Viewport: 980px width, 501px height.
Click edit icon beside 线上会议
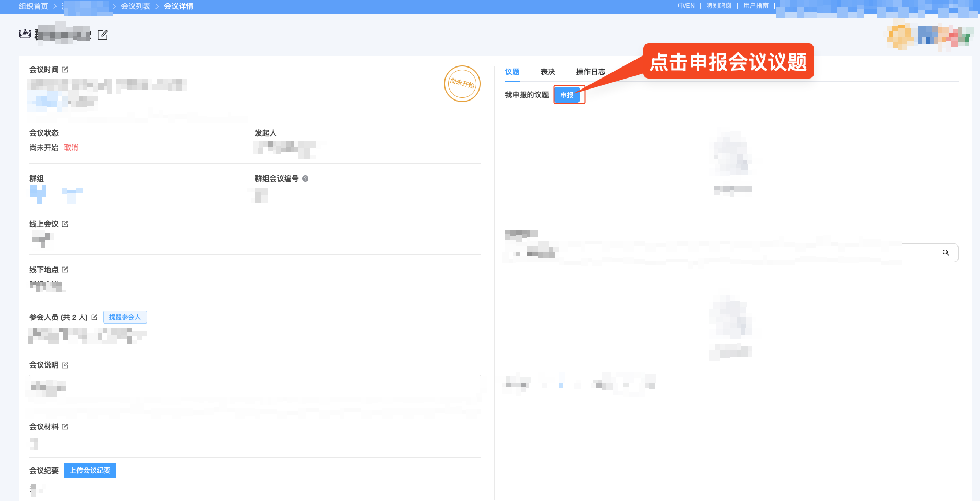(x=65, y=224)
